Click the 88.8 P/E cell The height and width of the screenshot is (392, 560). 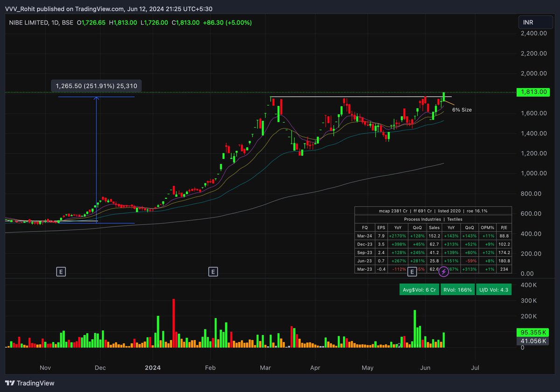click(504, 236)
